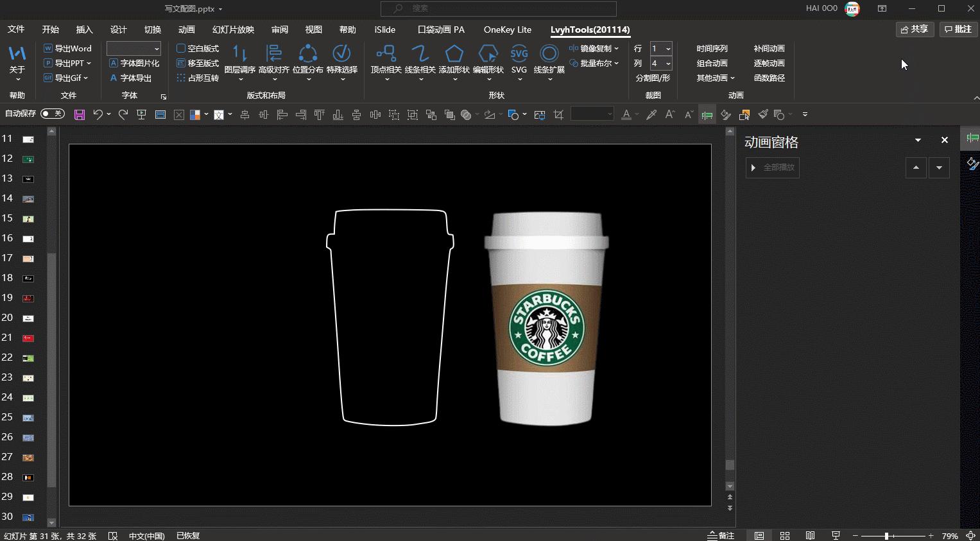Click the 添加形状 pentagon icon

point(454,54)
